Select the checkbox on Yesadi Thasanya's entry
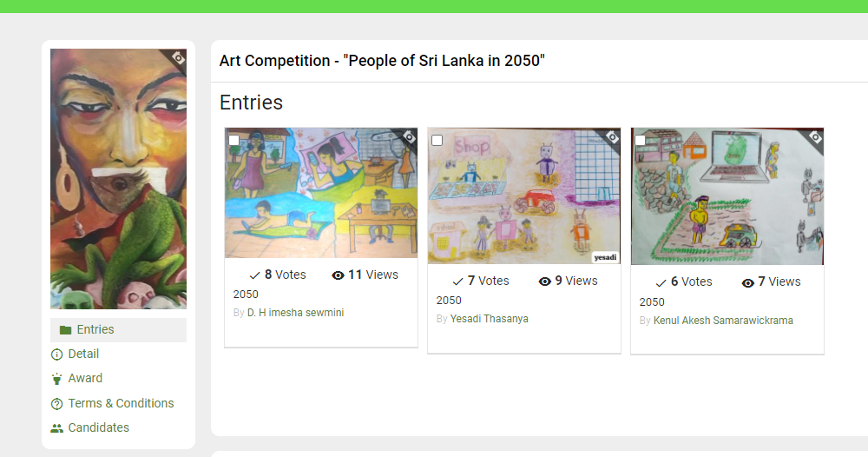Image resolution: width=868 pixels, height=457 pixels. click(437, 140)
